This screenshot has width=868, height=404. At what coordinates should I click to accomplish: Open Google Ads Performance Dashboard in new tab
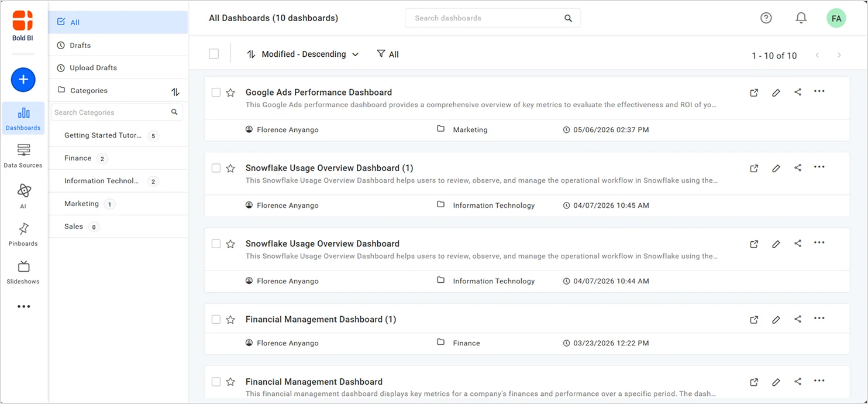click(754, 93)
